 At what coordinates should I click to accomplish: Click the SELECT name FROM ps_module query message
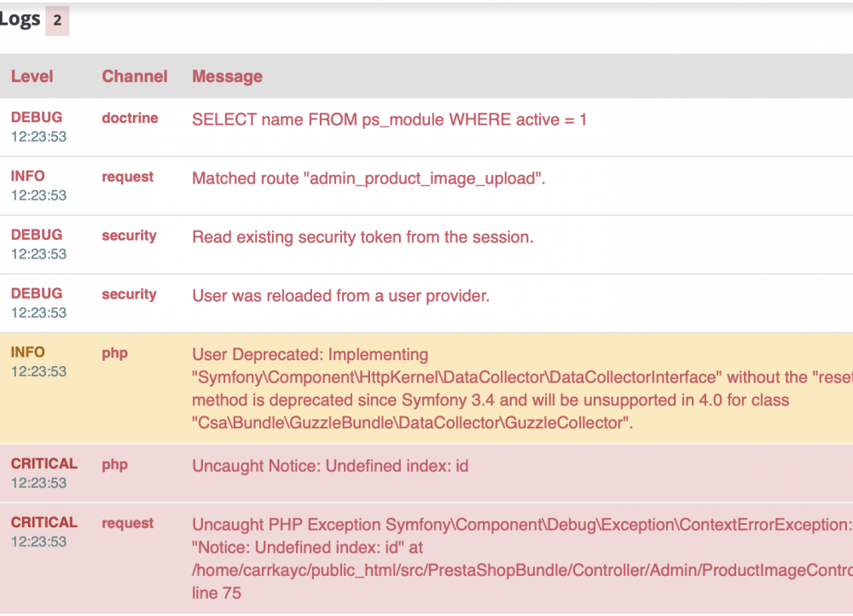click(389, 120)
